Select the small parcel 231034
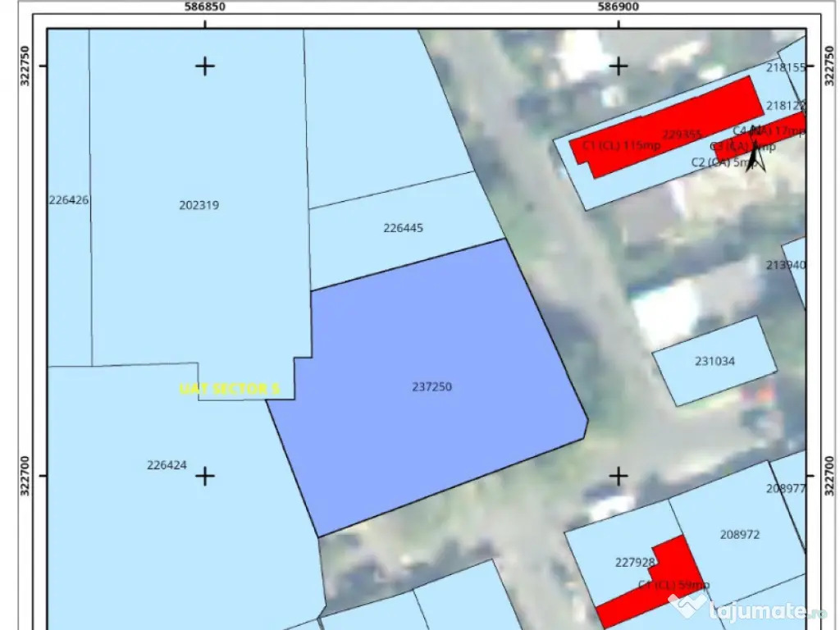840x630 pixels. point(714,361)
